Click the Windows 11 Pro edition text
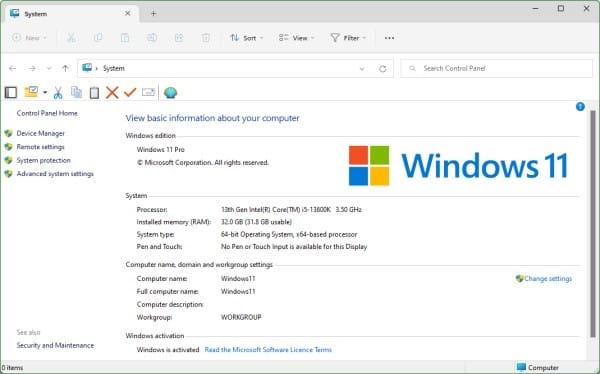This screenshot has width=600, height=374. pyautogui.click(x=160, y=149)
